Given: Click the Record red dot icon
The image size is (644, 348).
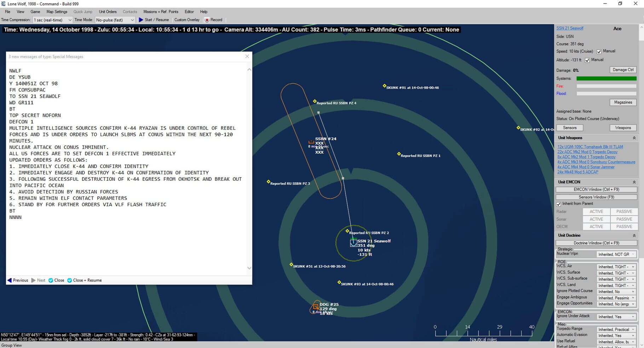Looking at the screenshot, I should click(207, 20).
